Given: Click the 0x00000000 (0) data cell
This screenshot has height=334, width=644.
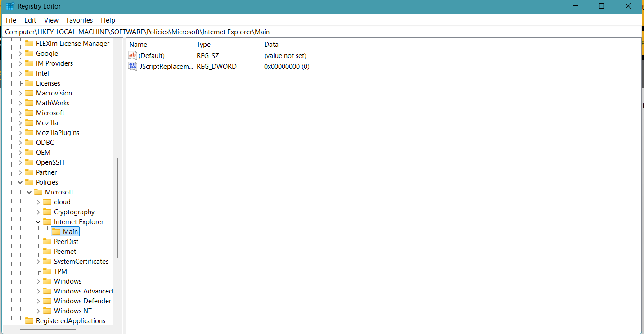Looking at the screenshot, I should click(287, 66).
